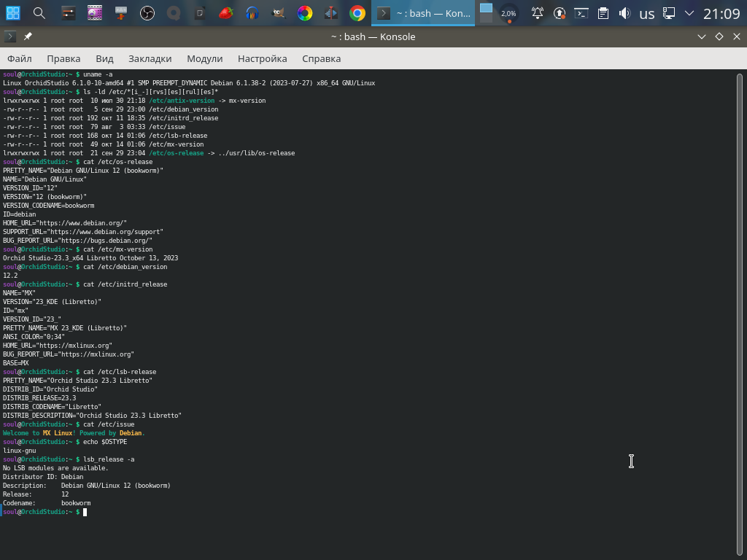Launch OBS Studio from the panel
Image resolution: width=747 pixels, height=560 pixels.
coord(147,13)
